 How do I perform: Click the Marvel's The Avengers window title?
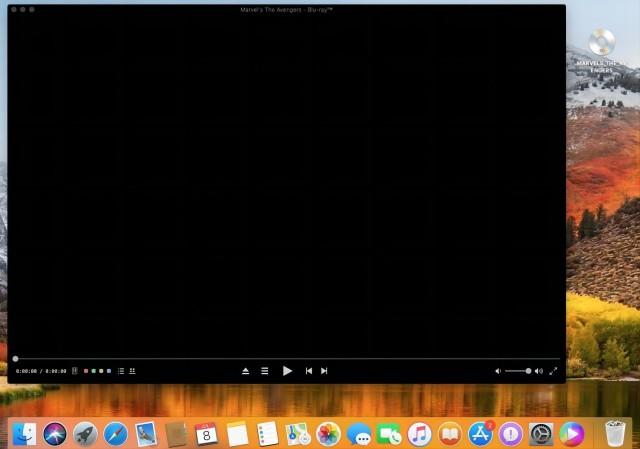(286, 10)
